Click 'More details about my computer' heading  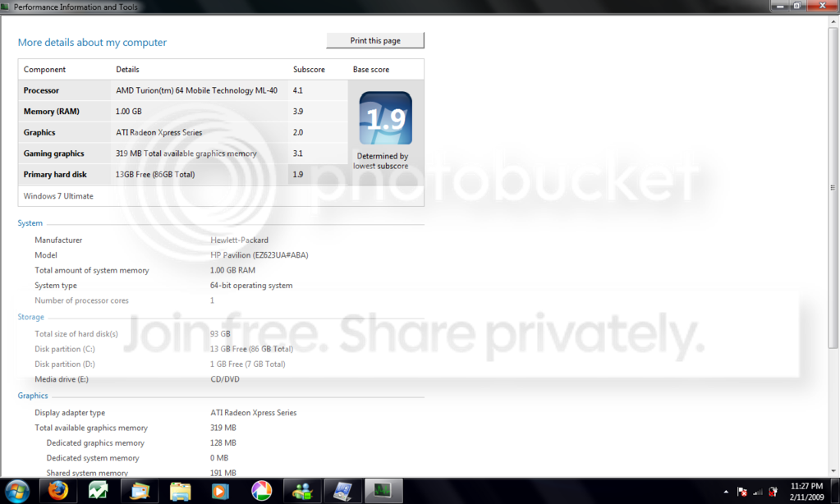pyautogui.click(x=92, y=43)
